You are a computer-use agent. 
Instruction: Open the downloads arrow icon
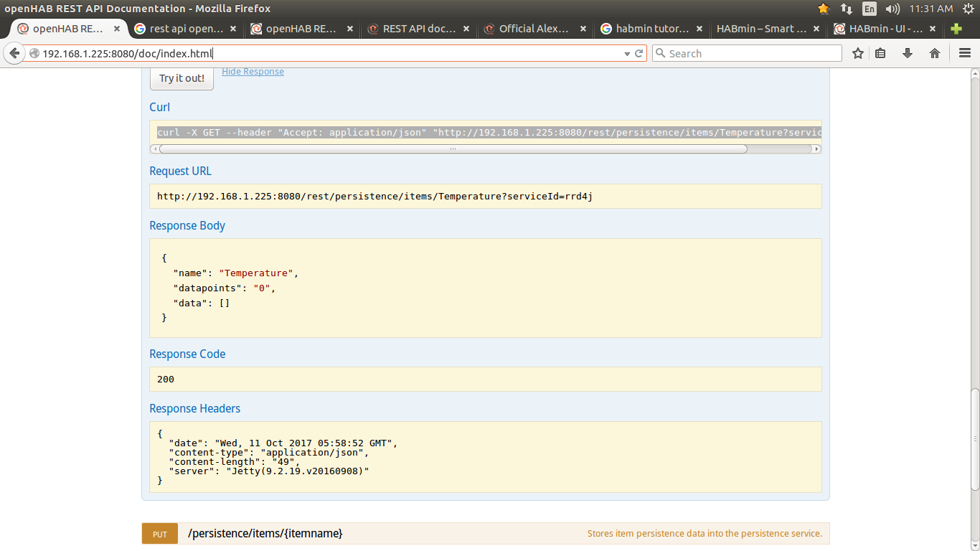[x=908, y=54]
